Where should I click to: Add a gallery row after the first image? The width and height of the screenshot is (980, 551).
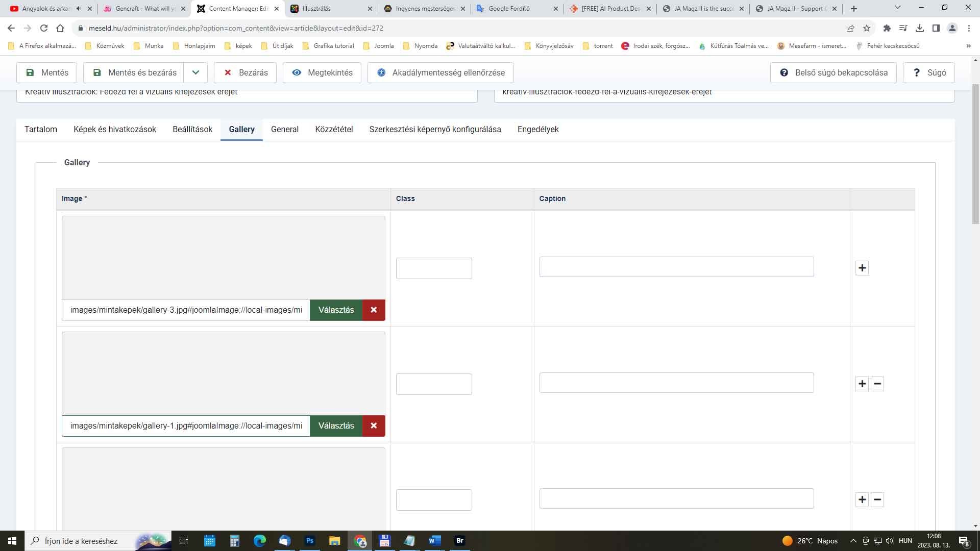coord(862,268)
